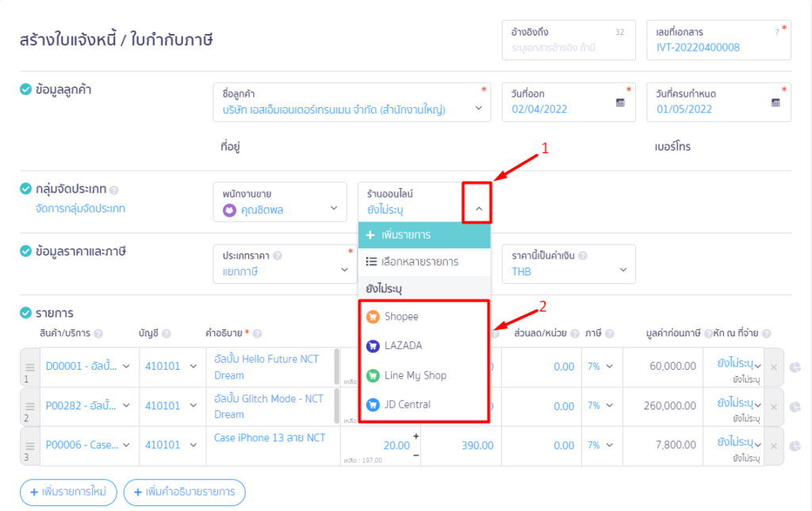Collapse the ร้านออนไลน์ dropdown chevron
The image size is (812, 511).
pyautogui.click(x=478, y=209)
